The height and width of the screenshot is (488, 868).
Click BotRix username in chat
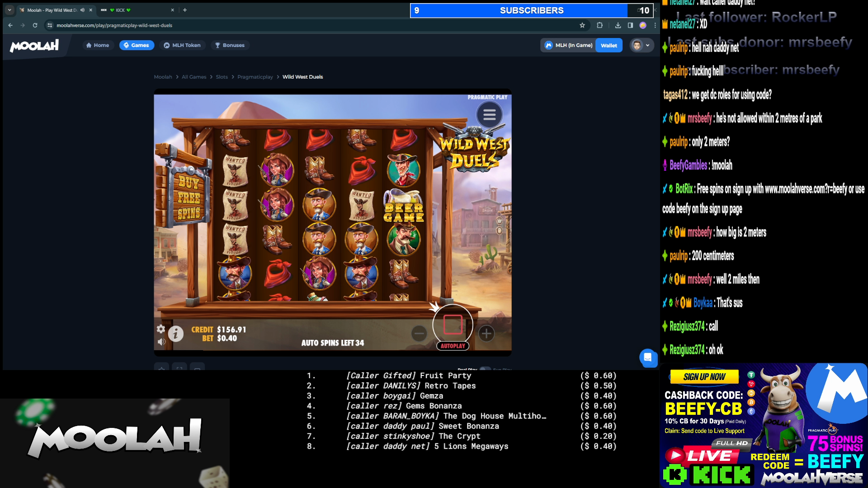pyautogui.click(x=684, y=189)
